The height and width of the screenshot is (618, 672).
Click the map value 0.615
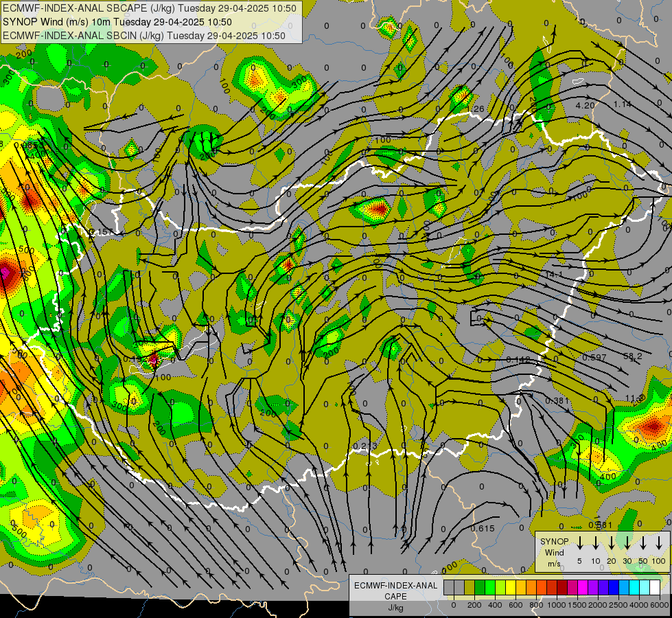[483, 528]
